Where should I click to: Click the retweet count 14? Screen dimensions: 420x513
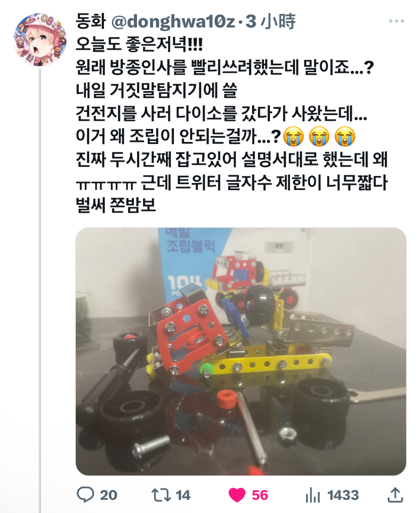(183, 495)
